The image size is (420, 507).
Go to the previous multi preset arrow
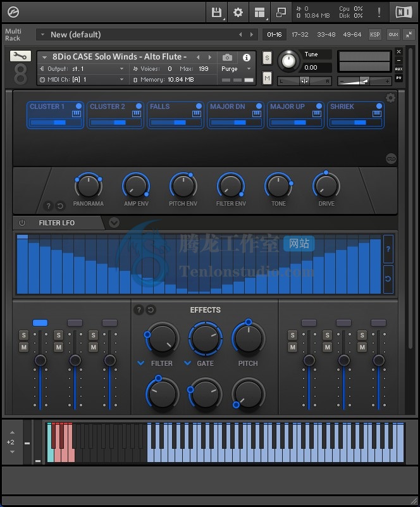pos(240,34)
